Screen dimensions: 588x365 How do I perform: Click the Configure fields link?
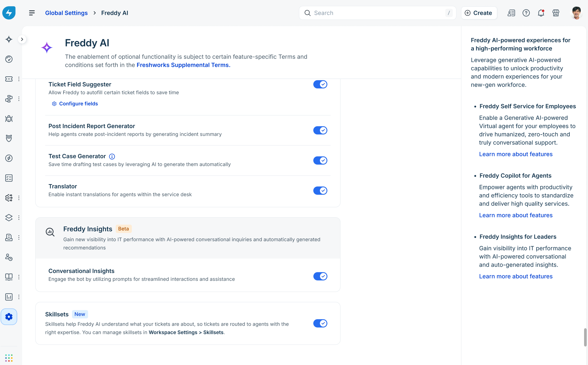[x=75, y=104]
